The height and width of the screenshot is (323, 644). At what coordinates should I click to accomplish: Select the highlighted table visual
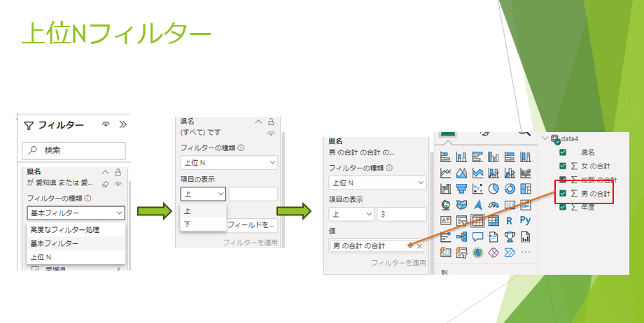477,220
